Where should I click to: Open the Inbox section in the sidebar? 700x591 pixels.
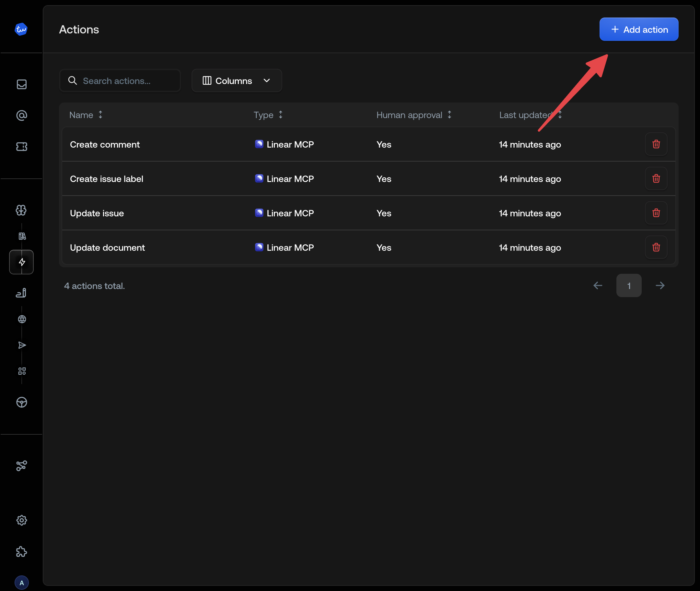pyautogui.click(x=21, y=84)
